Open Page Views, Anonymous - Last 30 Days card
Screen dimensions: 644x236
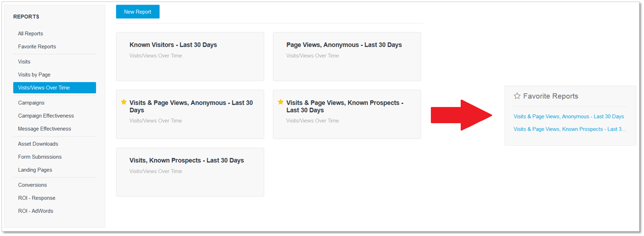[x=347, y=57]
